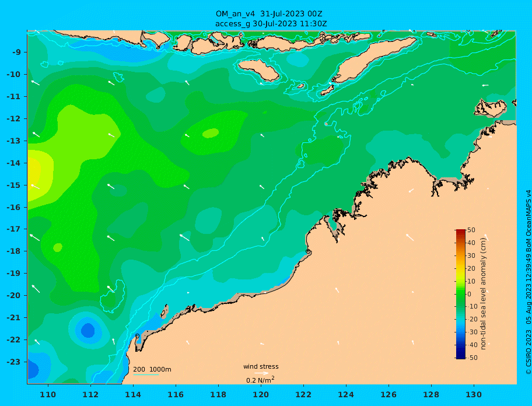Click the latitude label -18
This screenshot has height=406, width=532.
click(x=14, y=251)
